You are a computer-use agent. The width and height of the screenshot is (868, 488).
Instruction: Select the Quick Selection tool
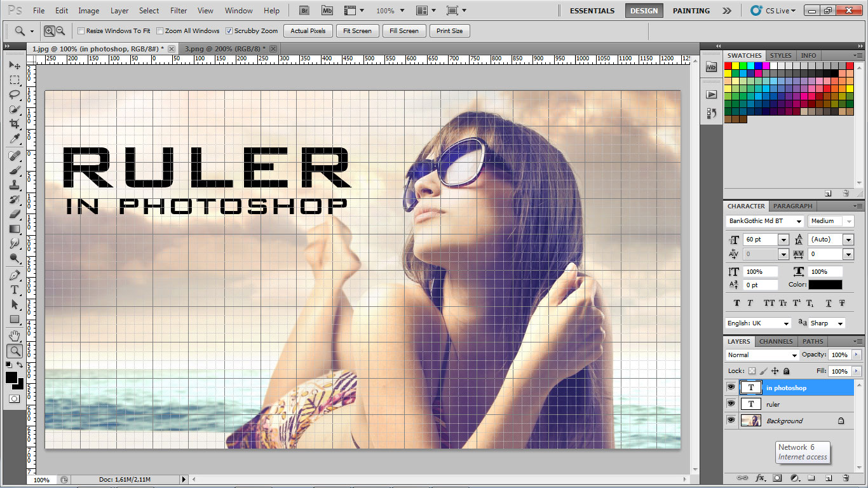tap(14, 109)
